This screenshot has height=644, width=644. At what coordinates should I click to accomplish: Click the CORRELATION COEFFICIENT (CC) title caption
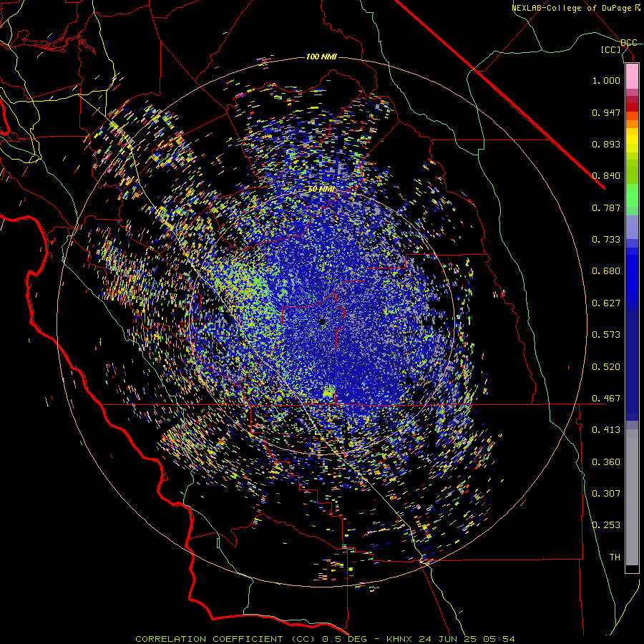coord(225,639)
